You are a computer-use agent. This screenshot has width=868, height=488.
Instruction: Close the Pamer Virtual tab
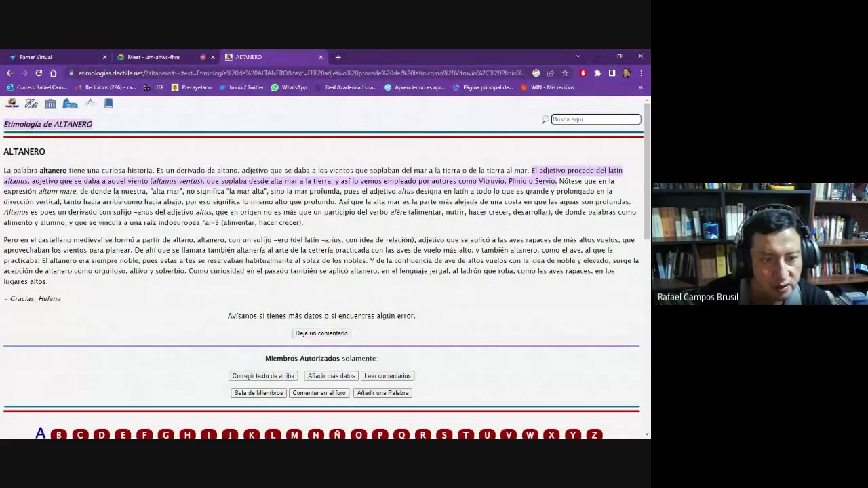(x=104, y=57)
